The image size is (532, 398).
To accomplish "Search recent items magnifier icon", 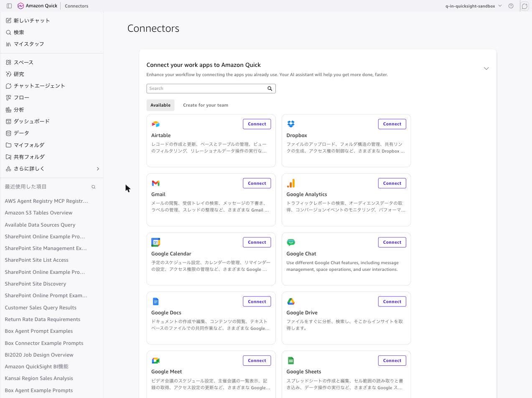I will 94,187.
